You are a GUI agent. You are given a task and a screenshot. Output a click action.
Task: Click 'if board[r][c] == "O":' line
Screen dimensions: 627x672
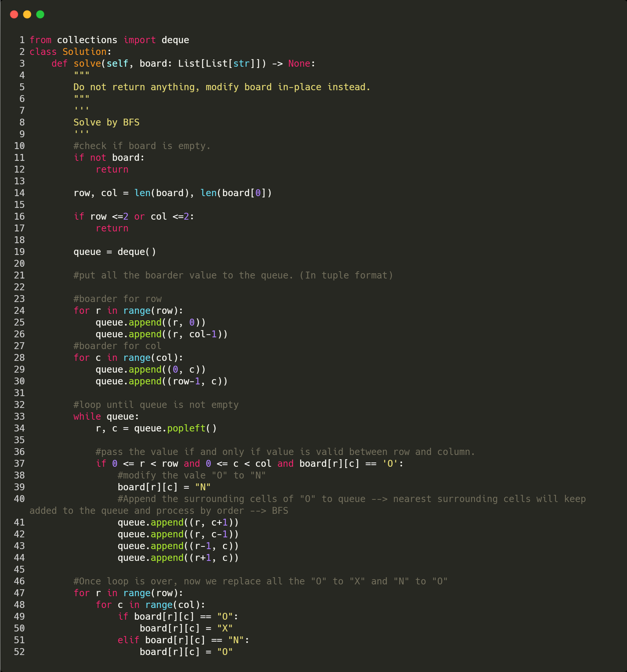point(178,616)
